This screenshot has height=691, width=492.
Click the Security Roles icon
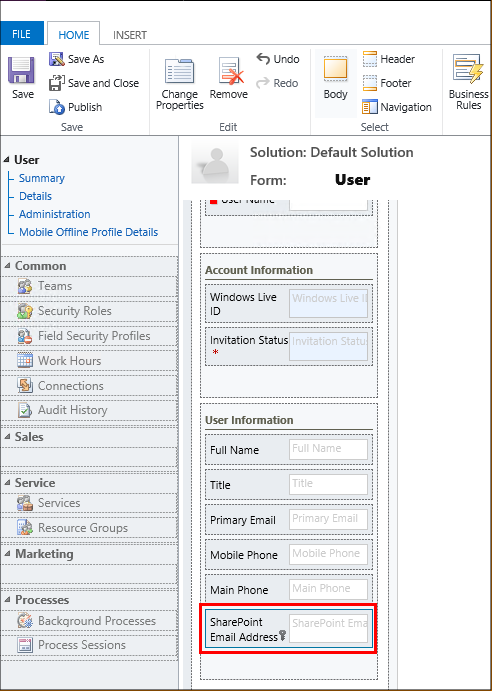[25, 311]
